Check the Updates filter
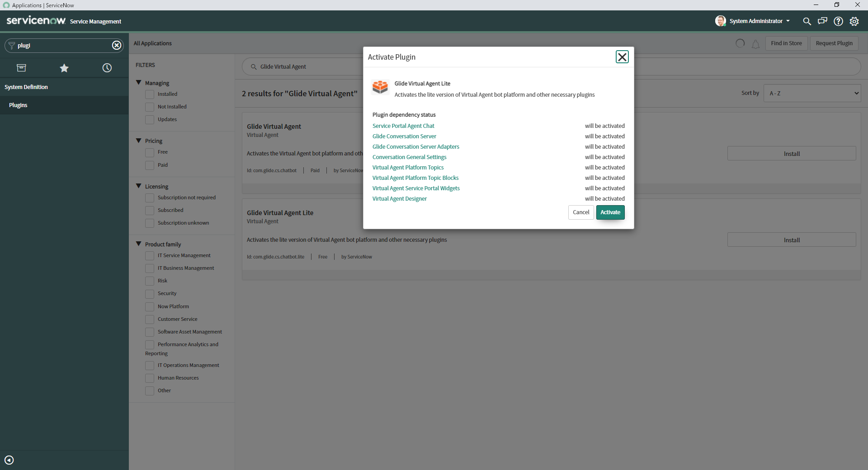Image resolution: width=868 pixels, height=470 pixels. tap(150, 120)
